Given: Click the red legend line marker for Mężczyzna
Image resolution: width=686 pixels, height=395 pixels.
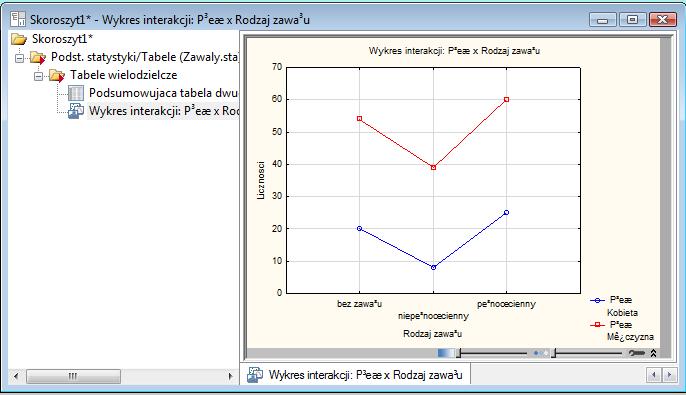Looking at the screenshot, I should click(597, 325).
